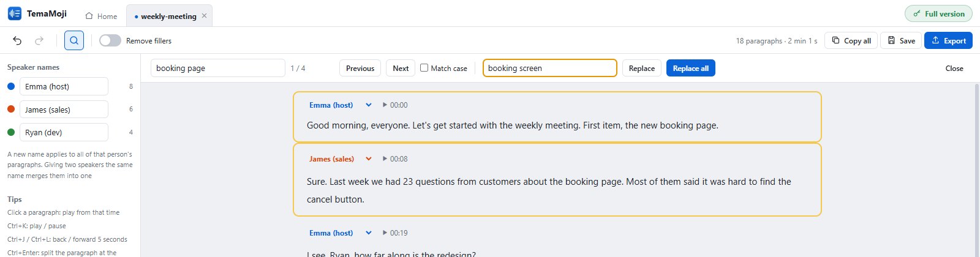Click the replace field with 'booking screen'

(550, 68)
